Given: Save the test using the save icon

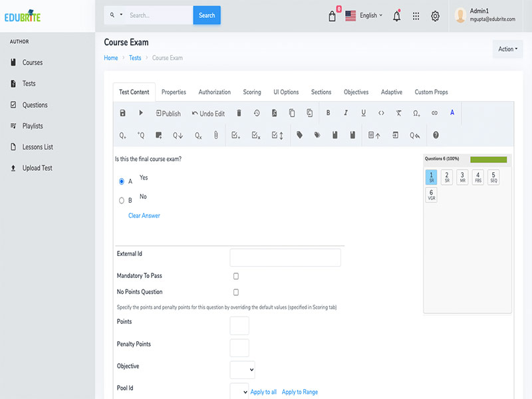Looking at the screenshot, I should pos(122,112).
